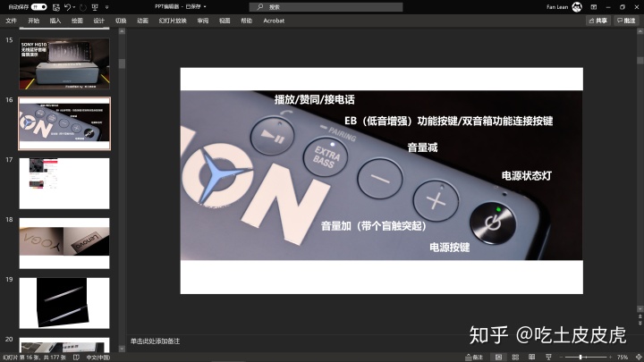Screen dimensions: 644x362
Task: Click 音量加（带个盲触突起）text label
Action: (374, 226)
